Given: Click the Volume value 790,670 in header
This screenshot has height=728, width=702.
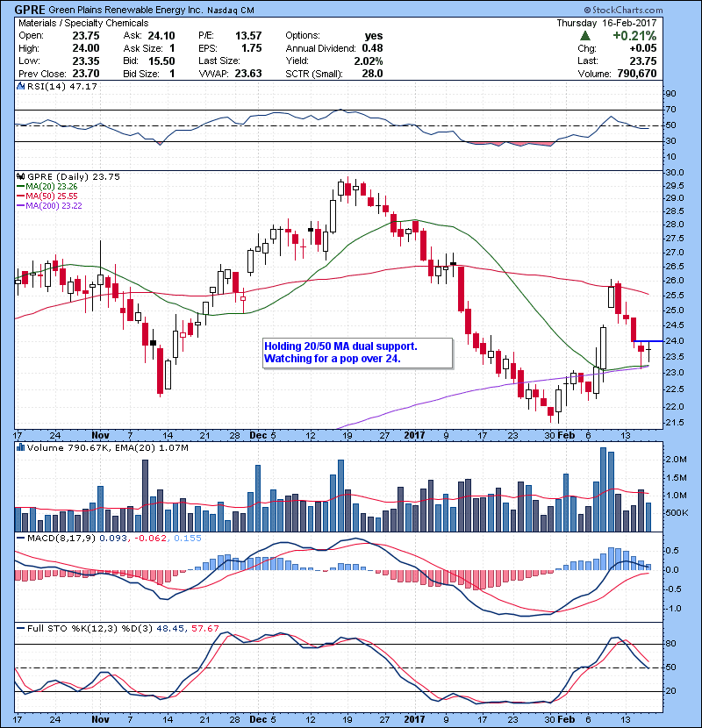Looking at the screenshot, I should [x=637, y=74].
